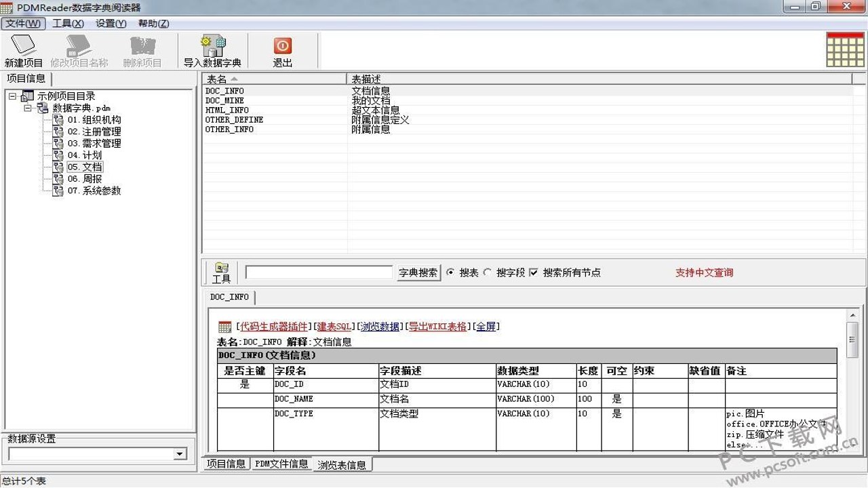Click the icon of node 03.需求管理
The height and width of the screenshot is (488, 868).
tap(58, 144)
